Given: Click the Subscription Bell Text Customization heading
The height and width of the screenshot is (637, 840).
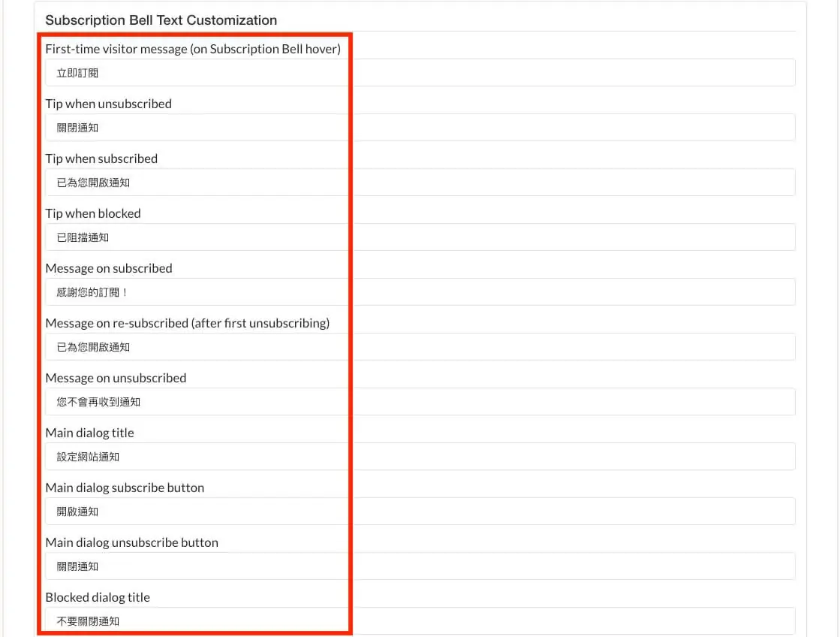Looking at the screenshot, I should [161, 20].
